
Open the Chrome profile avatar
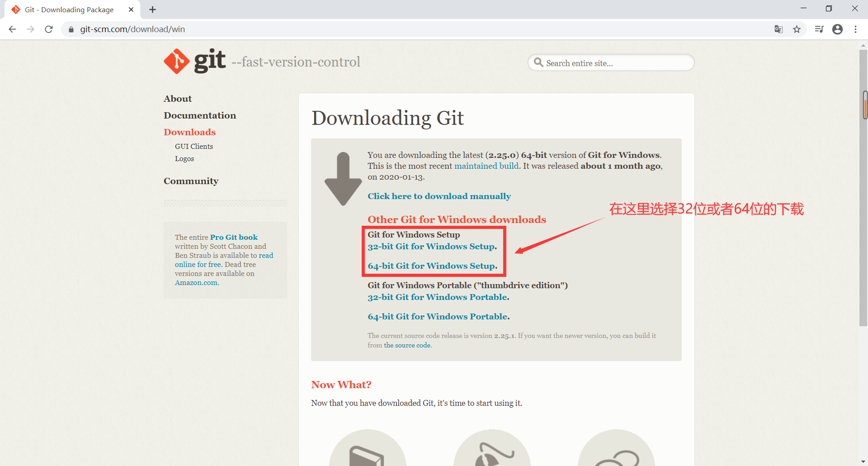(837, 29)
